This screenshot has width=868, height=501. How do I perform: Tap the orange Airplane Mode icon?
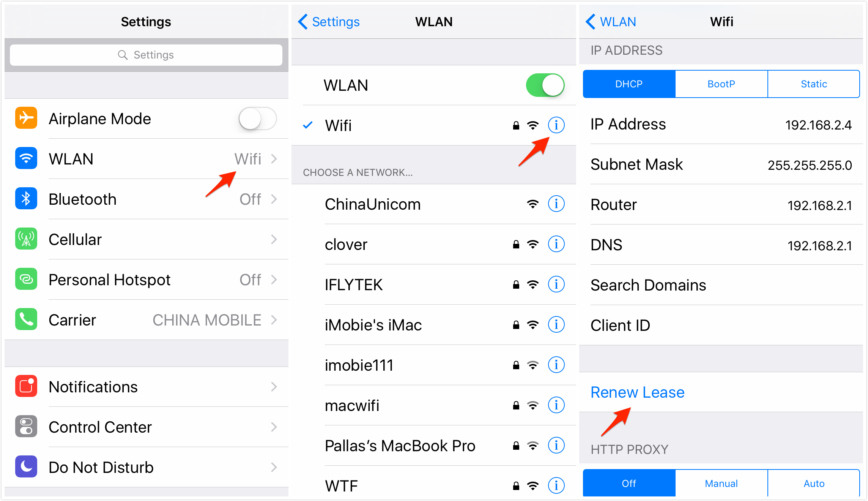pos(26,118)
